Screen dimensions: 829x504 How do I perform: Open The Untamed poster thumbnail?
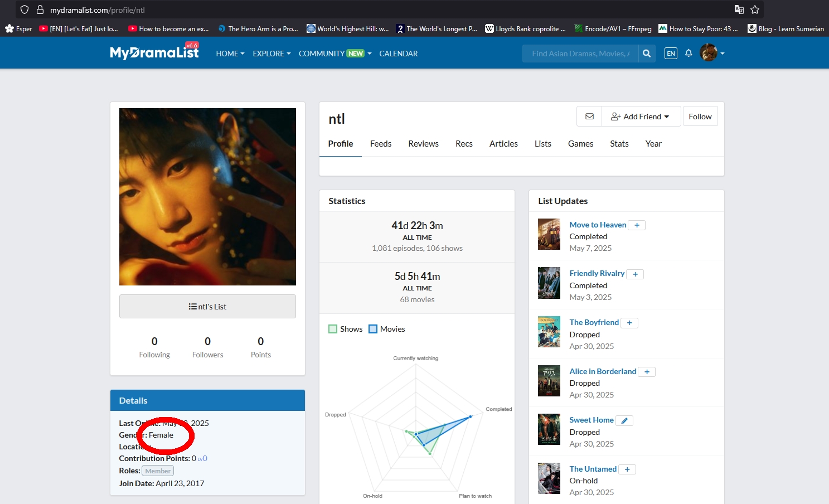coord(549,478)
